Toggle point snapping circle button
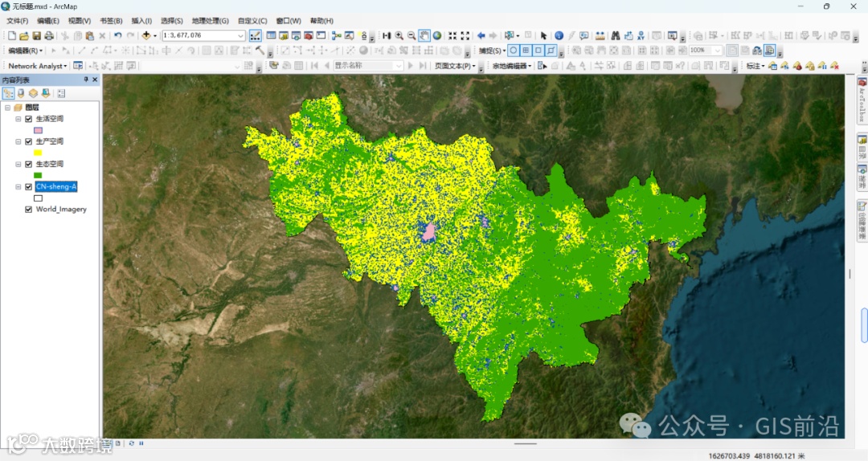 click(x=513, y=51)
